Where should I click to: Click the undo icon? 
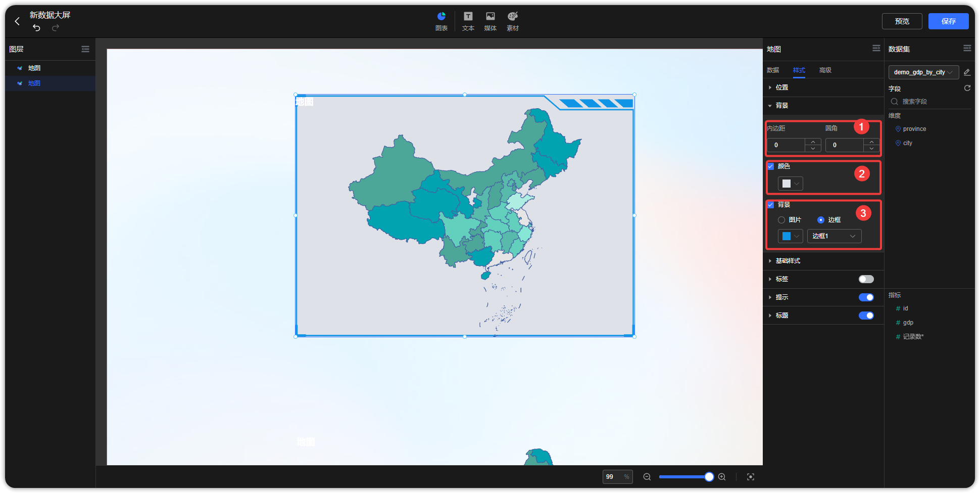tap(36, 28)
